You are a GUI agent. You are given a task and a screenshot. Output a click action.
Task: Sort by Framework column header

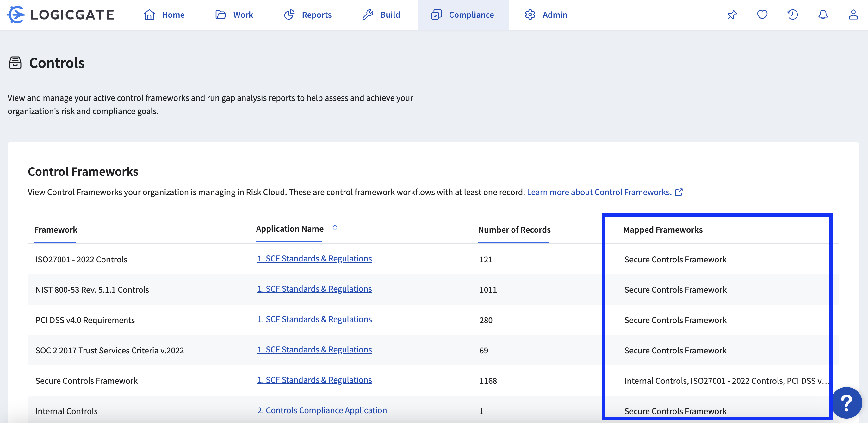pyautogui.click(x=56, y=230)
